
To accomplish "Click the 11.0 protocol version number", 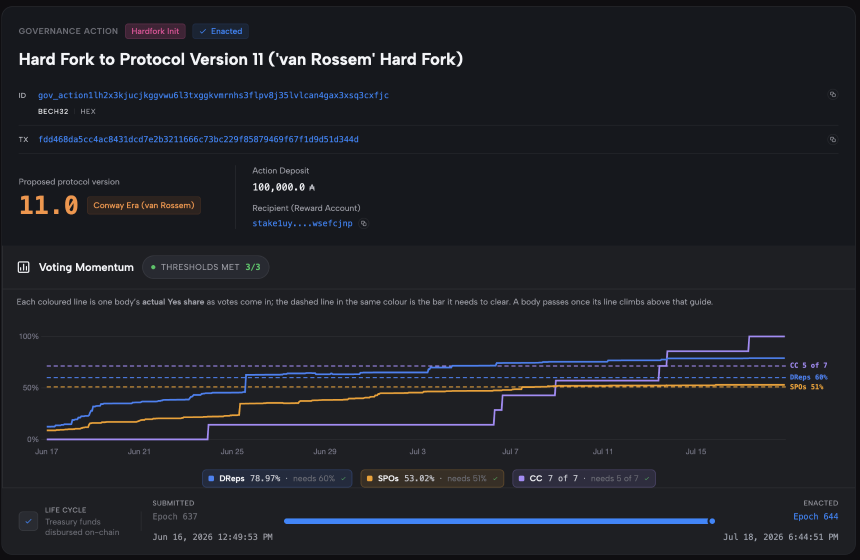I will [49, 206].
